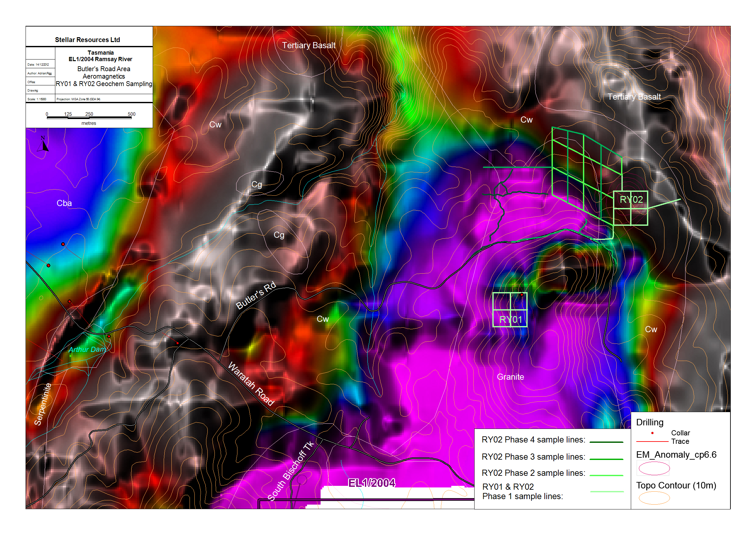Image resolution: width=756 pixels, height=535 pixels.
Task: Click the RY02 Phase 3 green line swatch
Action: (x=606, y=459)
